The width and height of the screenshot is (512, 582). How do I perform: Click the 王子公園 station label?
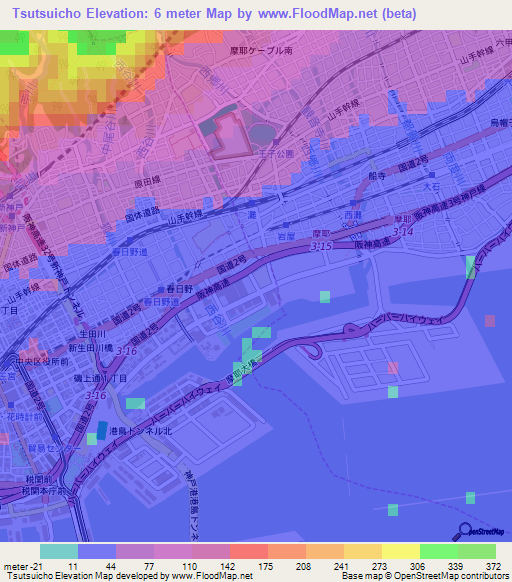click(276, 154)
